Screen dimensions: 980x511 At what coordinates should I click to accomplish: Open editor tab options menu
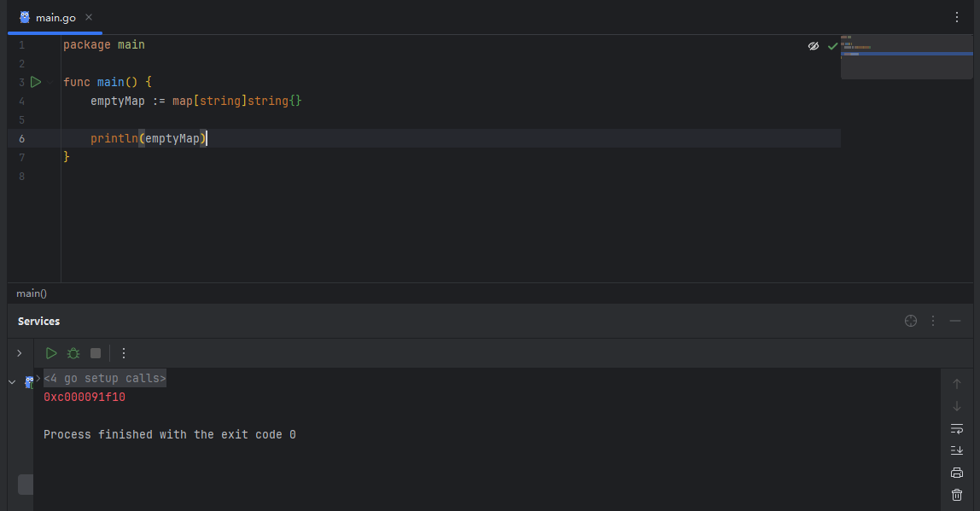tap(957, 18)
